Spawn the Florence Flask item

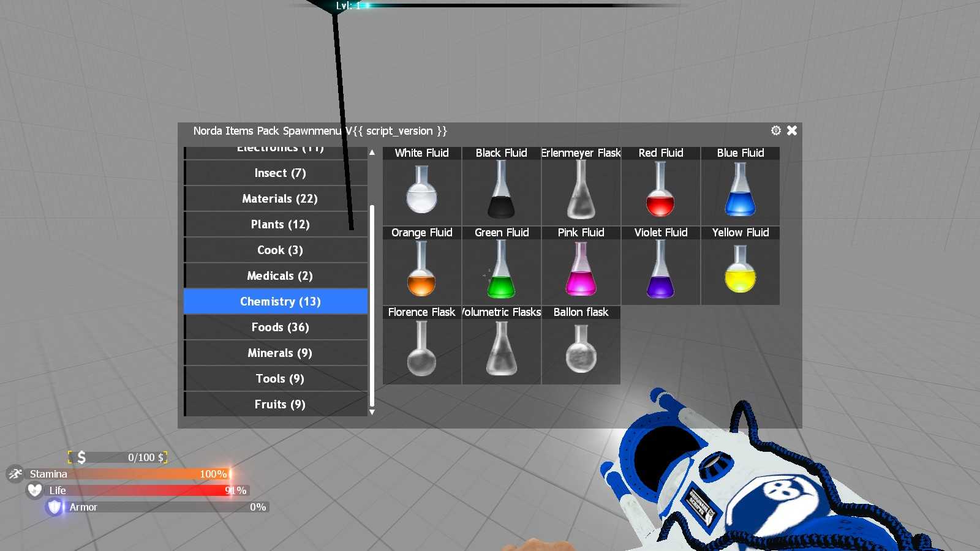click(x=421, y=345)
